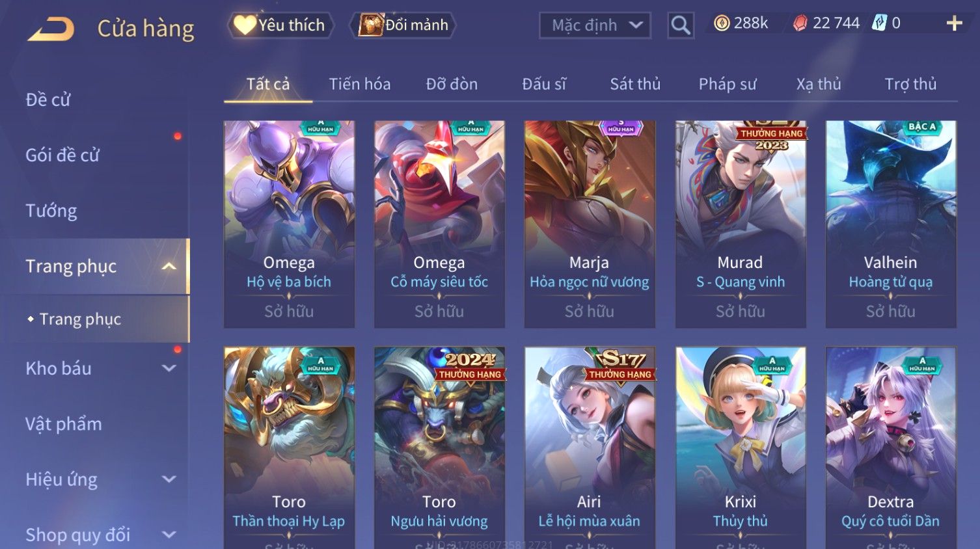Go back using the arrow icon
Image resolution: width=980 pixels, height=549 pixels.
click(x=51, y=29)
